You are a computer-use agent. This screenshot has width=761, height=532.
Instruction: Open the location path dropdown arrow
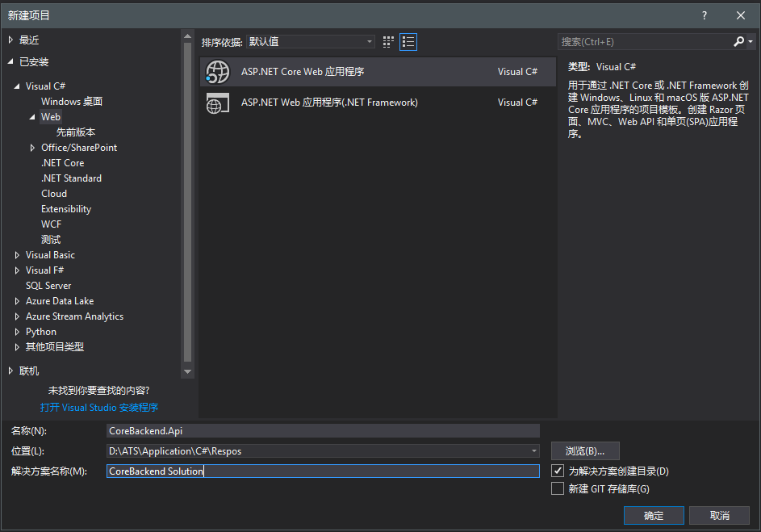point(534,451)
